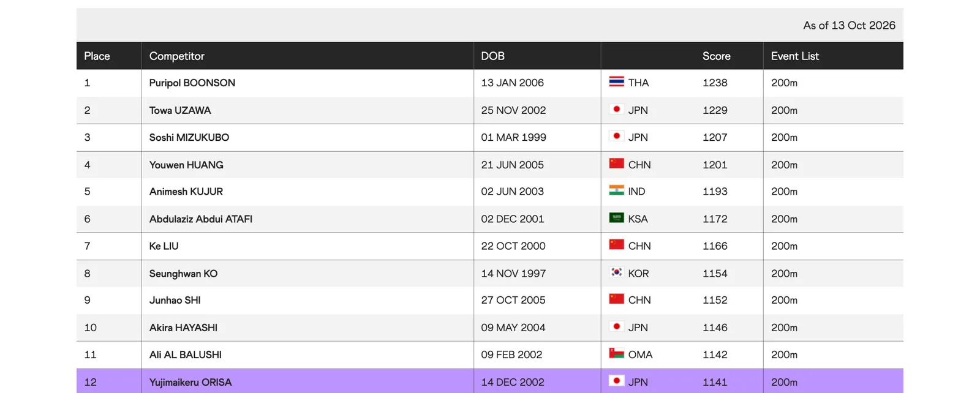
Task: Click DOB '02 JUN 2003'
Action: click(513, 192)
